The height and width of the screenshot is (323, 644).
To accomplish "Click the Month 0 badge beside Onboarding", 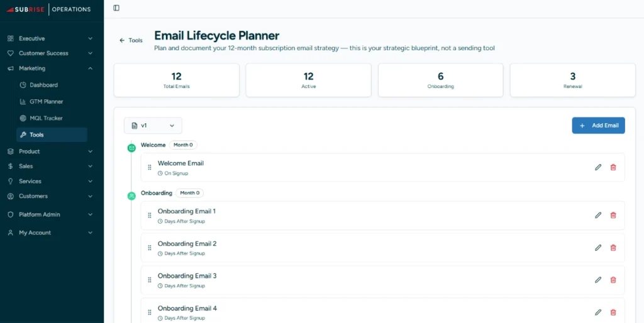I will pos(190,193).
